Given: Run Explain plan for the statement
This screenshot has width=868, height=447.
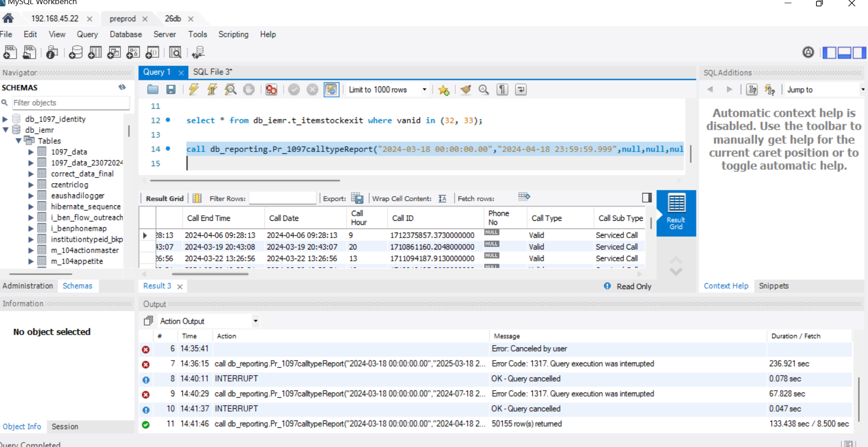Looking at the screenshot, I should (x=231, y=90).
